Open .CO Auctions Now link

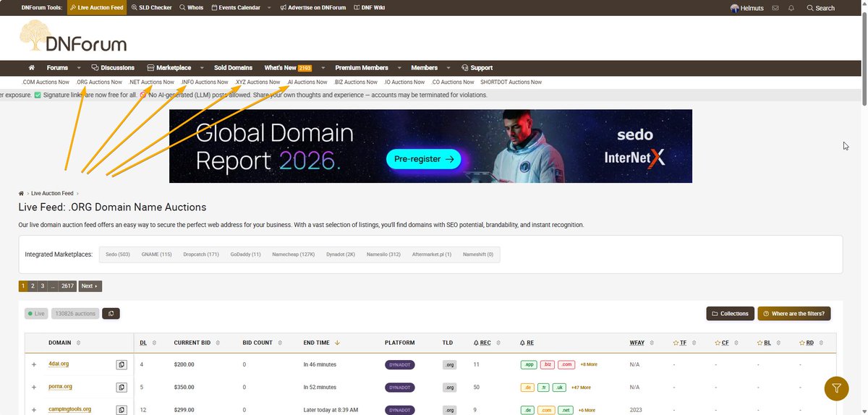pyautogui.click(x=453, y=82)
